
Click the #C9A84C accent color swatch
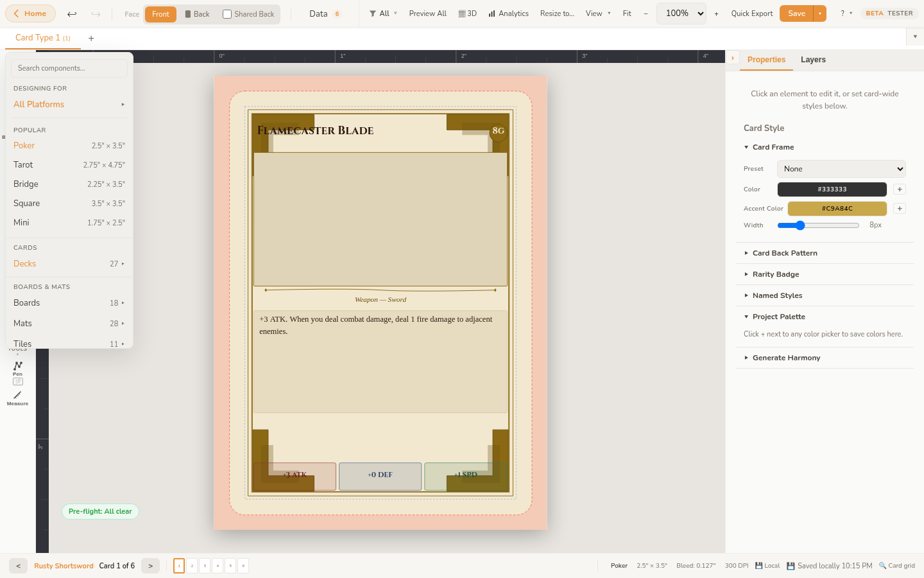pyautogui.click(x=837, y=209)
